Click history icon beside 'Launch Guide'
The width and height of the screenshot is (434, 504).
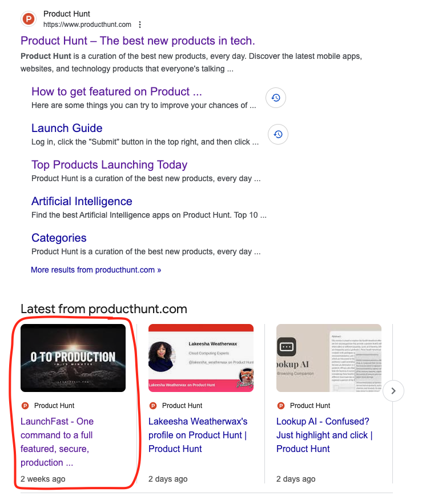(278, 134)
